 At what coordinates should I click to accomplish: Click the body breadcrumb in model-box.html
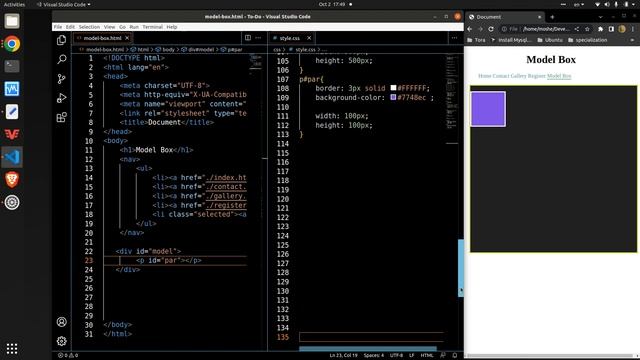[165, 49]
